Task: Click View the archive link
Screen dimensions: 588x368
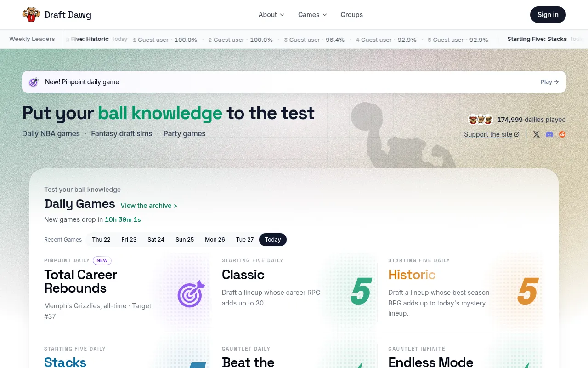Action: pos(149,206)
